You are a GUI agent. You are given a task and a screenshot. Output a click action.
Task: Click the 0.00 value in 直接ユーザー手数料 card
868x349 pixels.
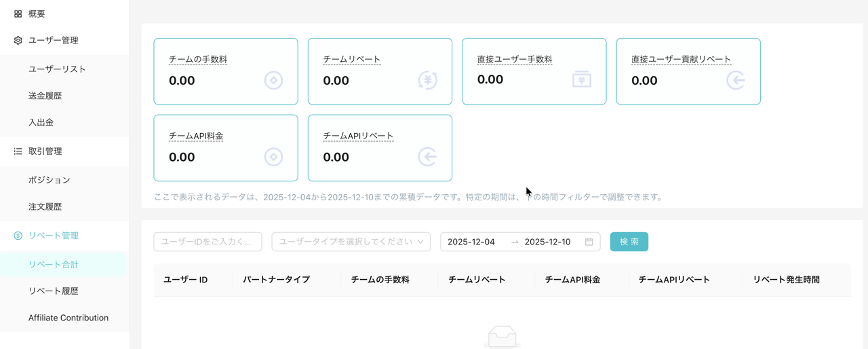tap(490, 79)
